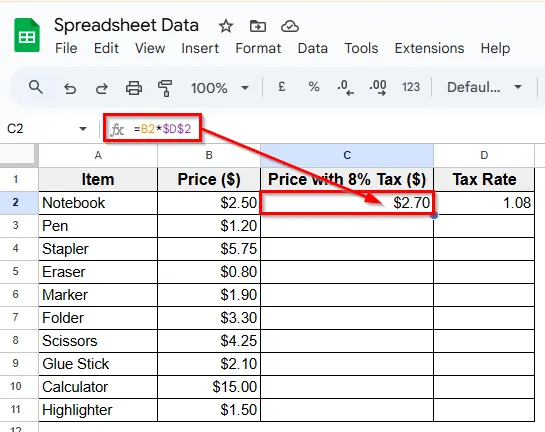Select the $15.00 price cell
545x432 pixels.
click(209, 387)
